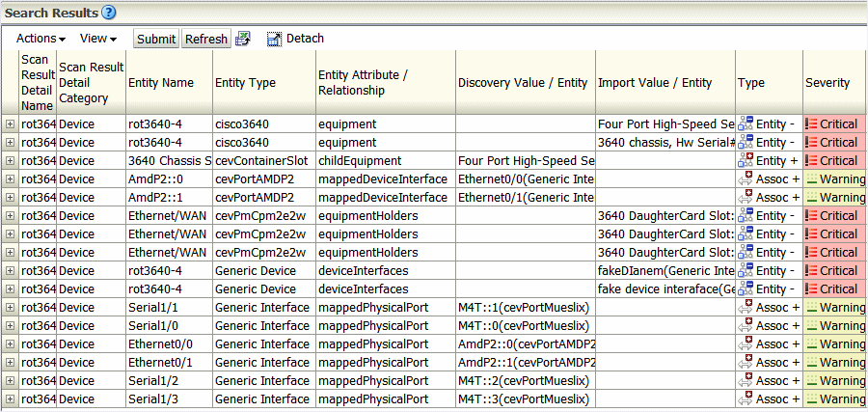The width and height of the screenshot is (868, 412).
Task: Click Assoc plus icon in Ethernet0/0 row
Action: (x=746, y=343)
